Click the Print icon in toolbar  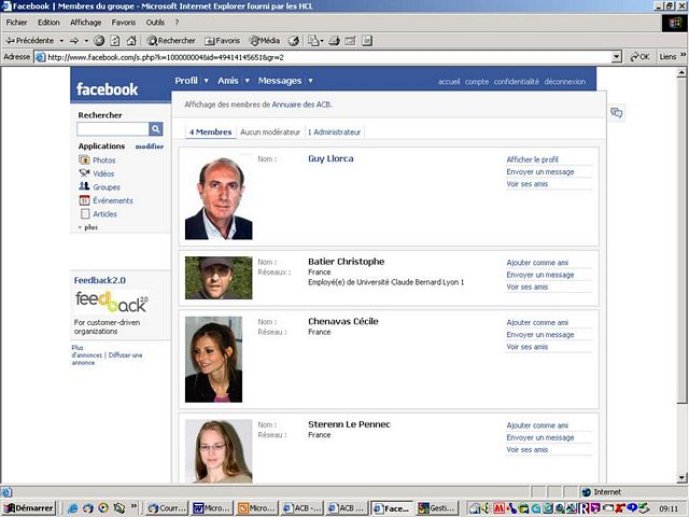coord(334,41)
